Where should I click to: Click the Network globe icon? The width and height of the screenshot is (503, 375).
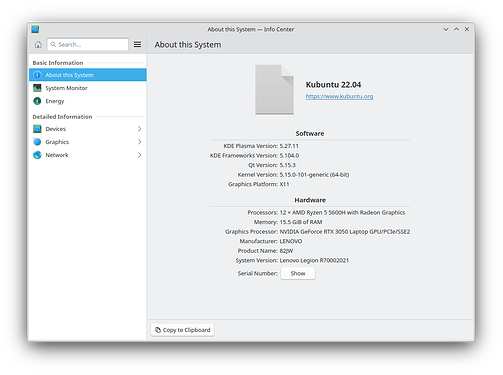tap(37, 155)
